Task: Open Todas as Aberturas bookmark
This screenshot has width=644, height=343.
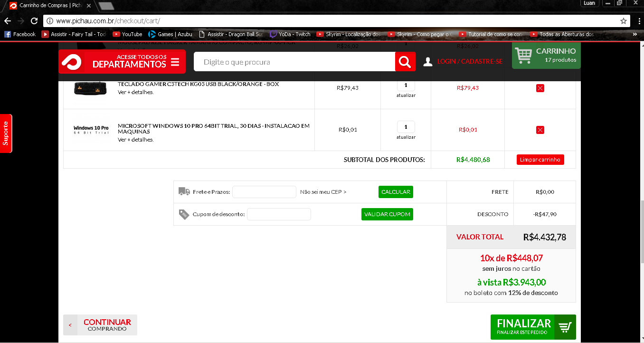Action: tap(562, 34)
